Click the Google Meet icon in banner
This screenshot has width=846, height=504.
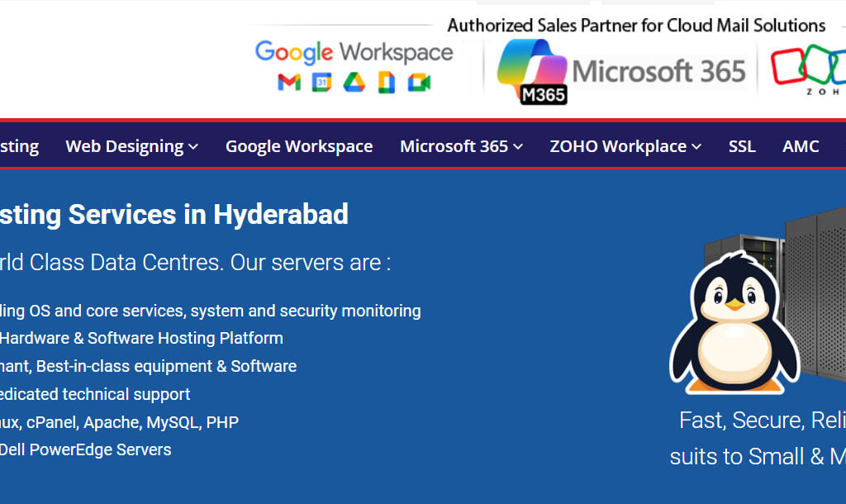point(419,83)
